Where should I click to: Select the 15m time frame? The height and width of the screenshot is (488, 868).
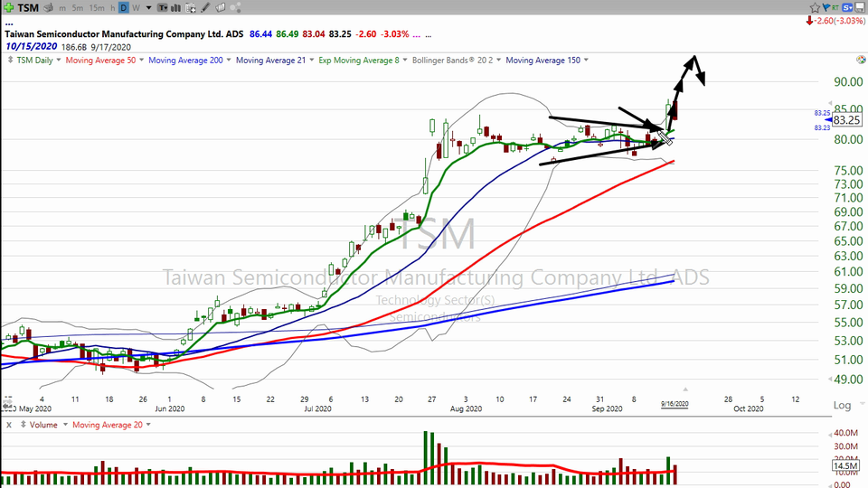(97, 8)
